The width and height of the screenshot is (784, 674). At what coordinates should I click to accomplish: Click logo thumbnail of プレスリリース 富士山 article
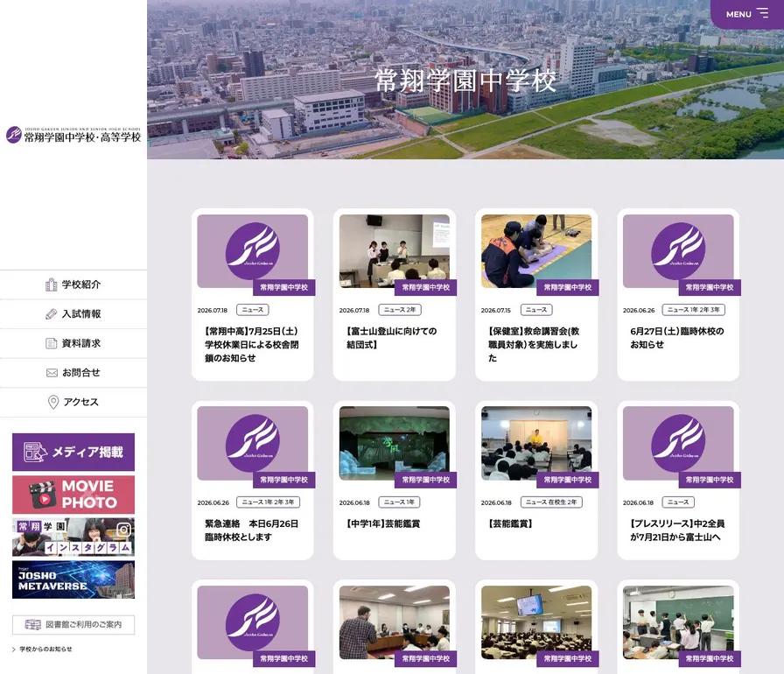(x=678, y=443)
